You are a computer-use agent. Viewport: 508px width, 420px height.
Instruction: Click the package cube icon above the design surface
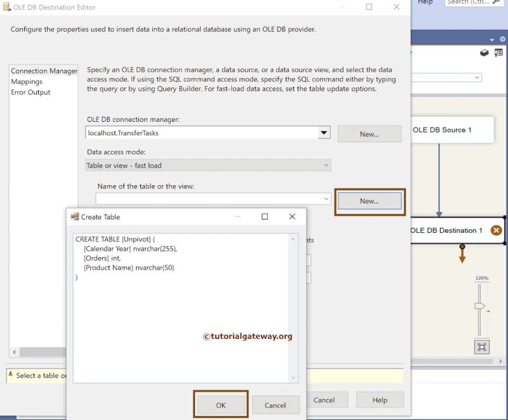coord(484,53)
